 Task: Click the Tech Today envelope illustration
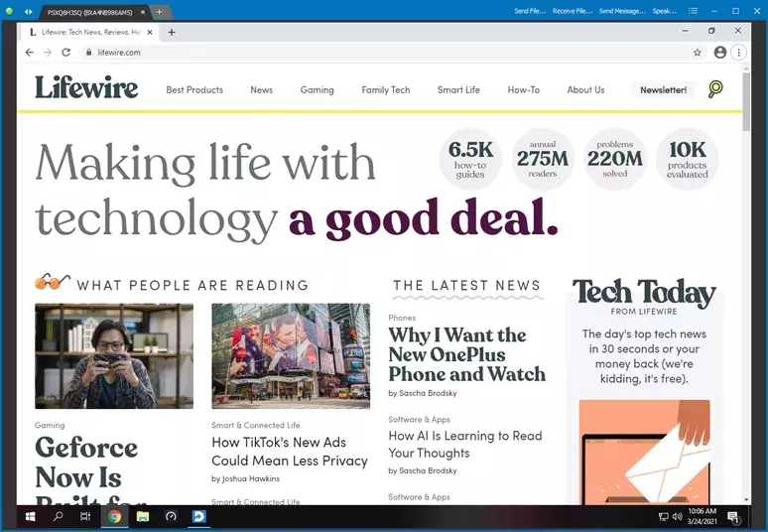click(644, 452)
